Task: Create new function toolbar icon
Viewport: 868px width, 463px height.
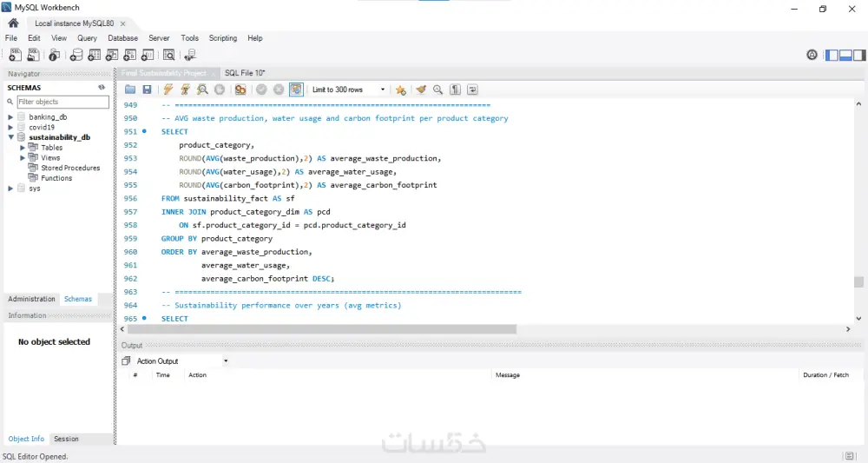Action: point(148,55)
